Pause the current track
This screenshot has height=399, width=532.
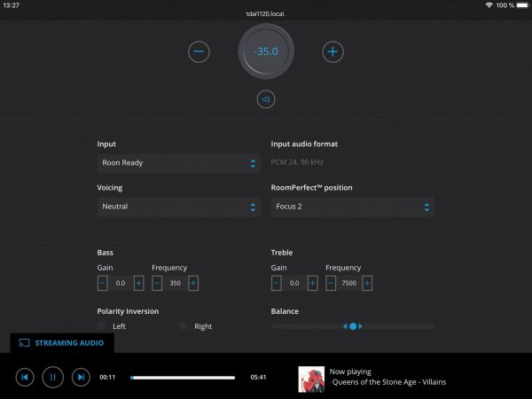tap(52, 377)
